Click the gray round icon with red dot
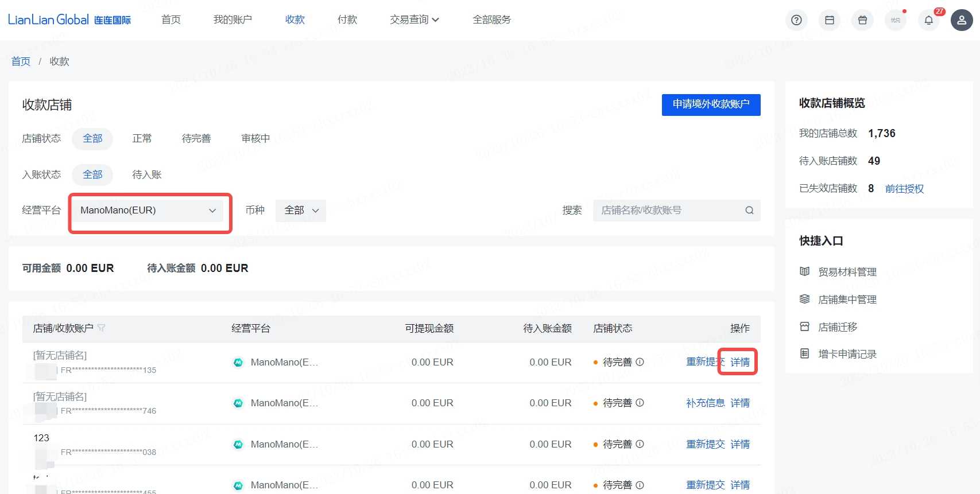This screenshot has width=980, height=494. (x=896, y=20)
